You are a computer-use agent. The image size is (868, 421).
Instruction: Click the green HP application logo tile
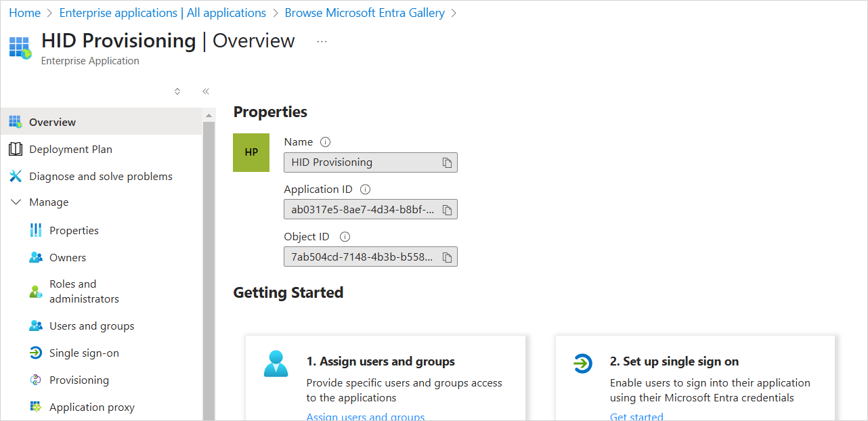pos(251,152)
